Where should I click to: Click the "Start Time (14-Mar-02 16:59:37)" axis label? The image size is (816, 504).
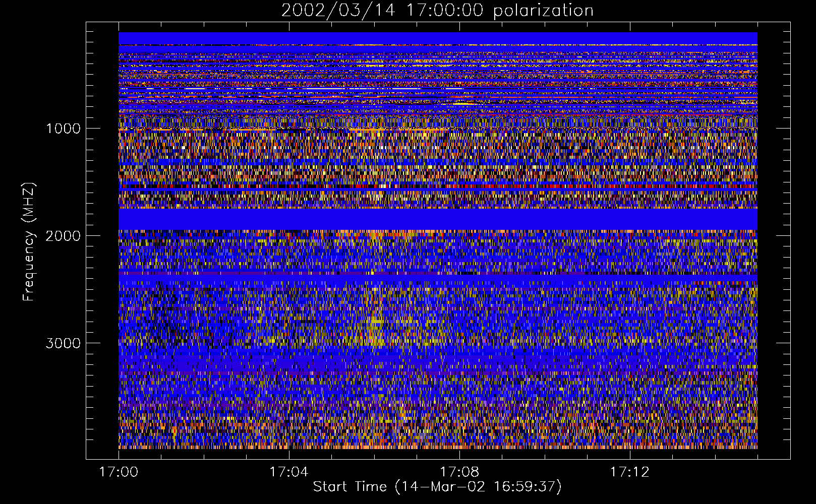(x=437, y=487)
